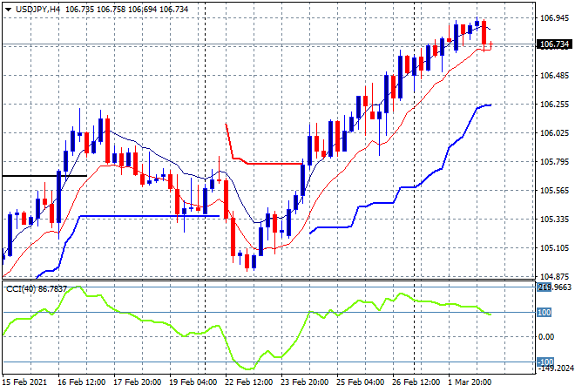Click the 16 Feb 12:00 time label
The width and height of the screenshot is (575, 392).
pos(81,382)
